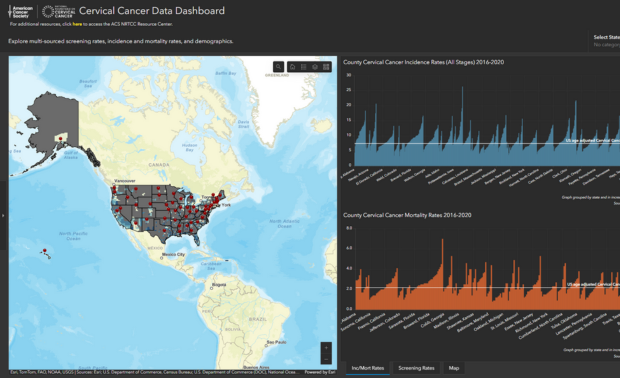Zoom out on the map
Viewport: 620px width, 378px height.
pos(326,359)
